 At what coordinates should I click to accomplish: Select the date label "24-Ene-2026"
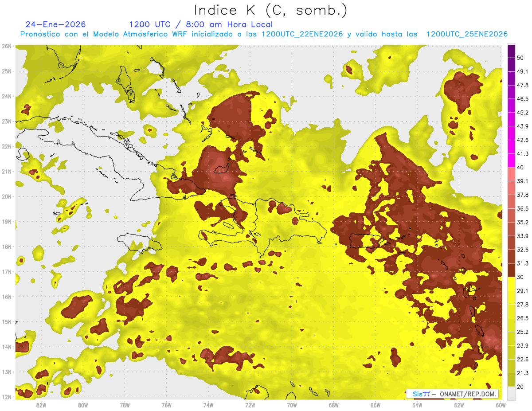(56, 24)
